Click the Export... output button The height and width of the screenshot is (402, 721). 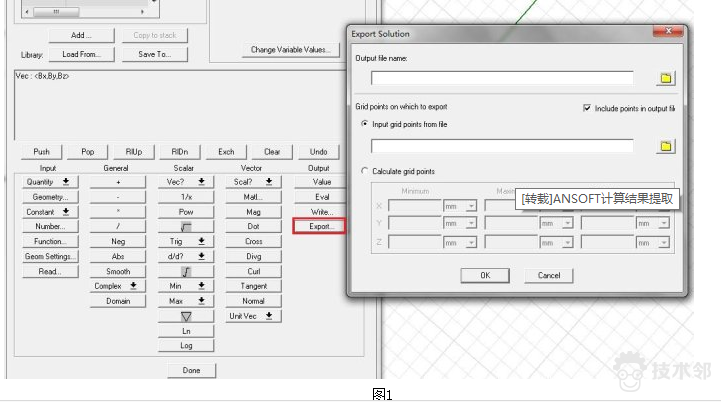coord(321,227)
